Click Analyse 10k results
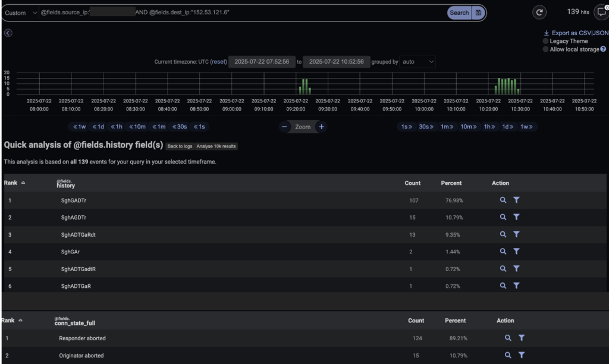Screen dimensions: 609x364 (x=216, y=146)
